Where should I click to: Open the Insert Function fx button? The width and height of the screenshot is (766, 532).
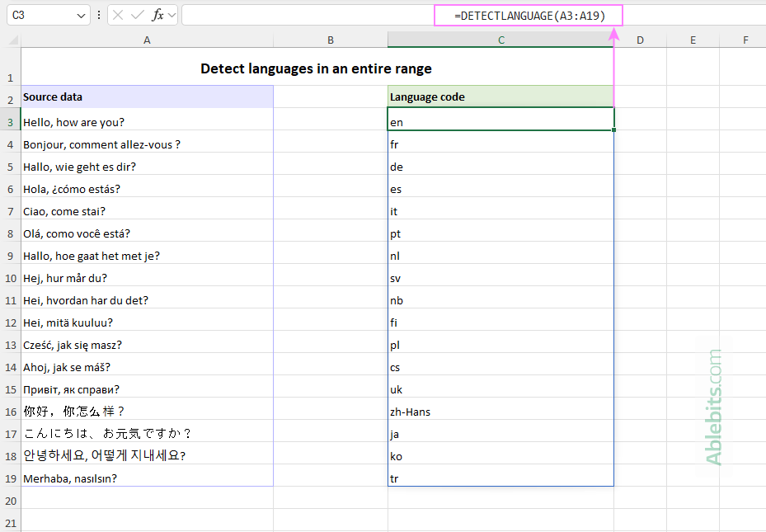[x=157, y=15]
